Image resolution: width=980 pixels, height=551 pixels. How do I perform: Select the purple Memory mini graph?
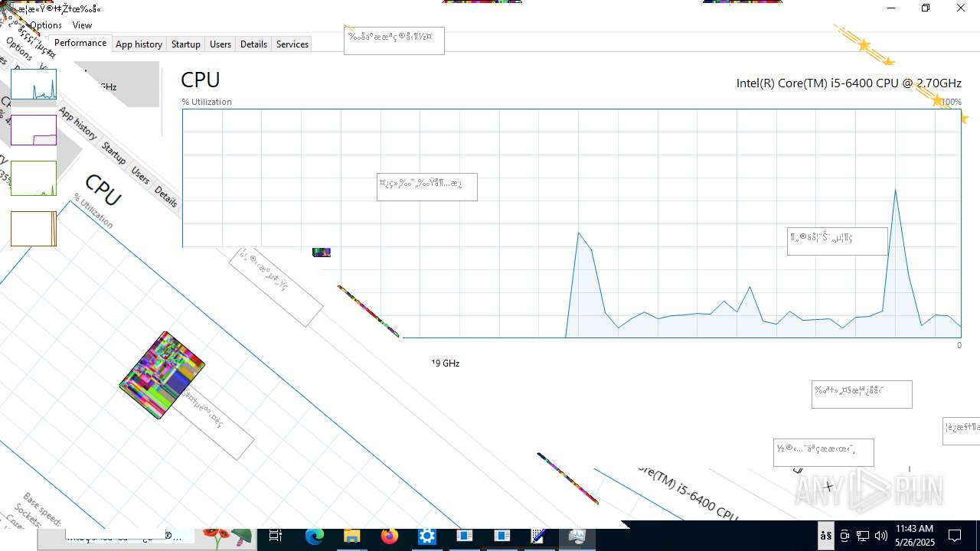point(34,130)
